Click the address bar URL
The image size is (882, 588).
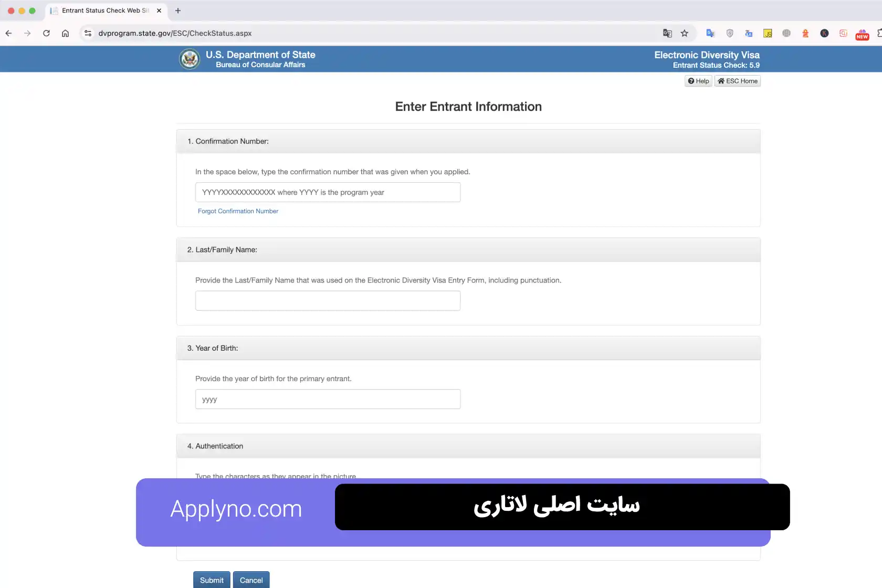click(175, 33)
